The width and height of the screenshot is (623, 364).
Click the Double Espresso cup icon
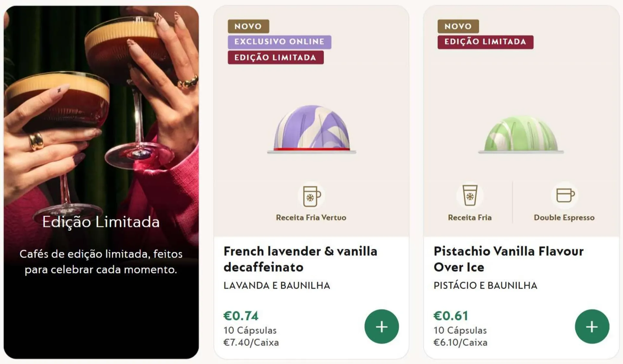[x=565, y=195]
